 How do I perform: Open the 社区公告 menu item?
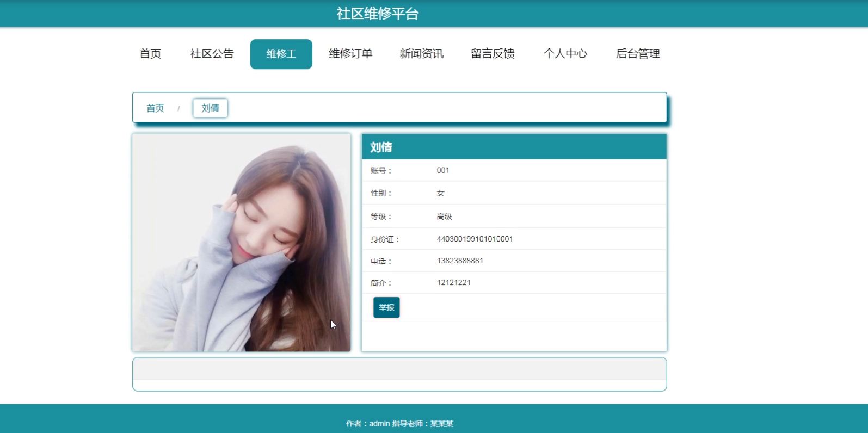[212, 54]
